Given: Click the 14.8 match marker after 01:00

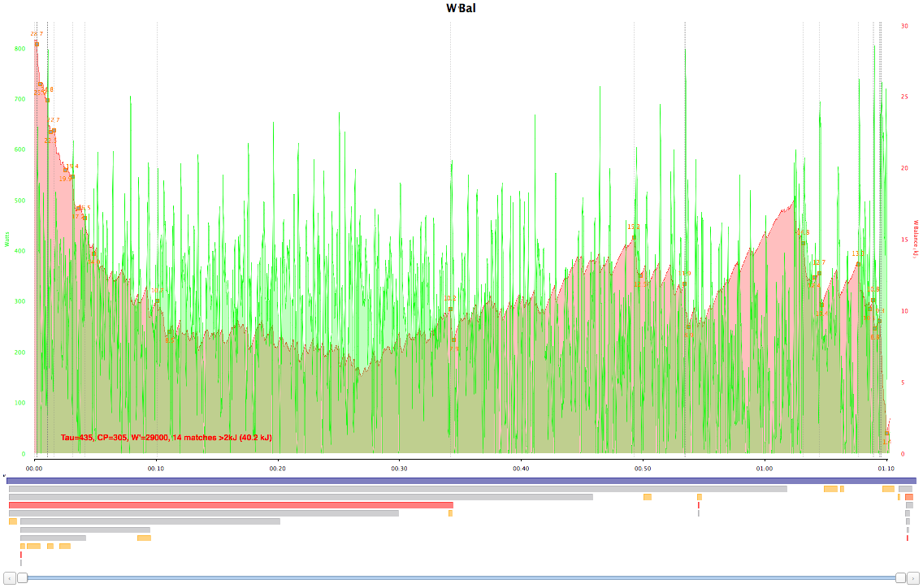Looking at the screenshot, I should pos(803,242).
